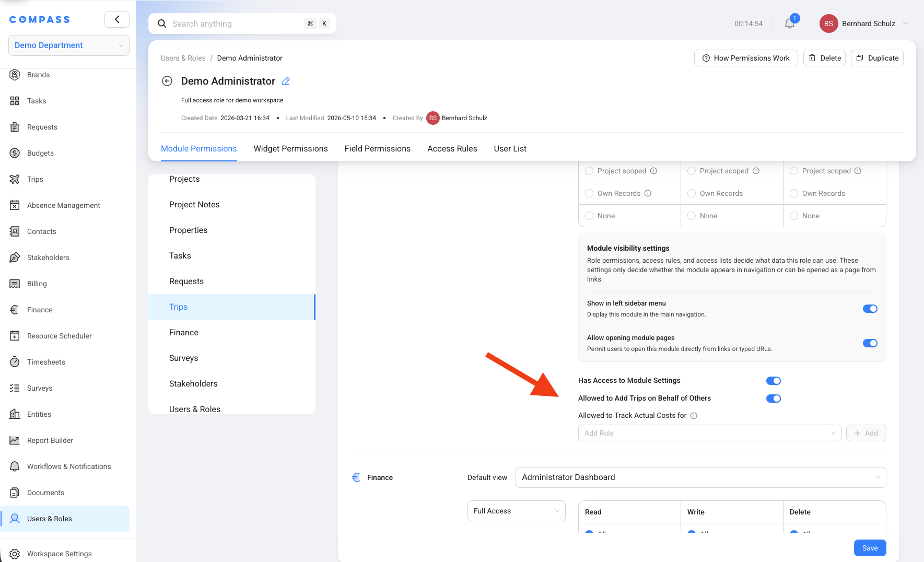Toggle Allowed to Add Trips on Behalf of Others
This screenshot has width=924, height=562.
click(774, 399)
